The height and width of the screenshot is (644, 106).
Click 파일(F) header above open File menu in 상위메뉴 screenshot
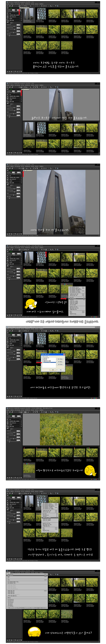coord(8,573)
